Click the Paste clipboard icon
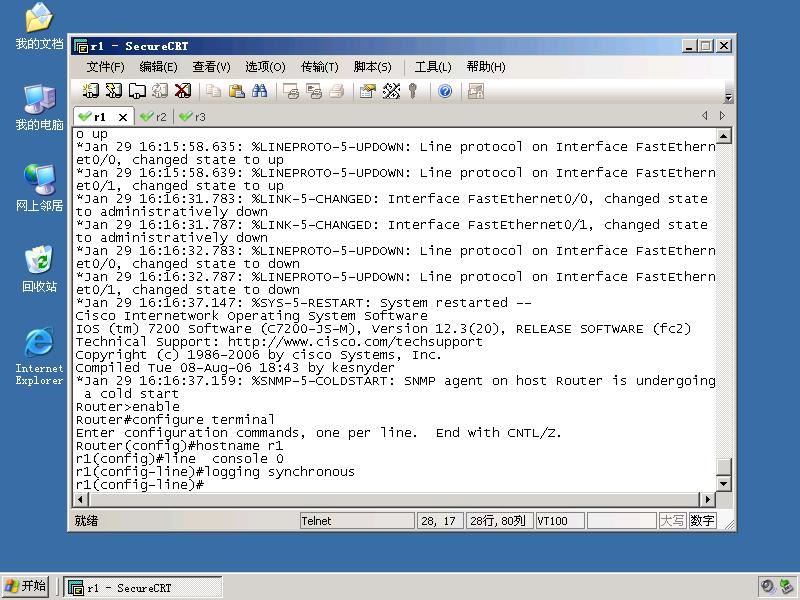Screen dimensions: 800x600 coord(236,91)
